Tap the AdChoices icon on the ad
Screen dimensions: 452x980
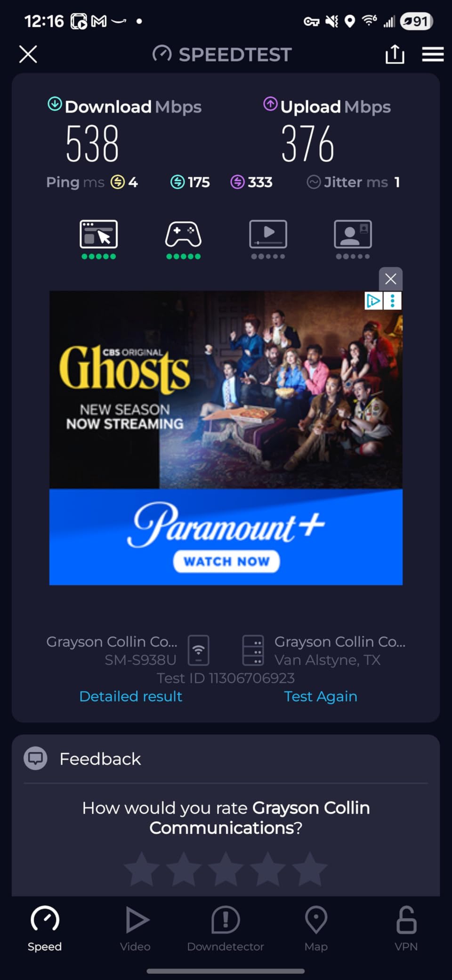373,300
